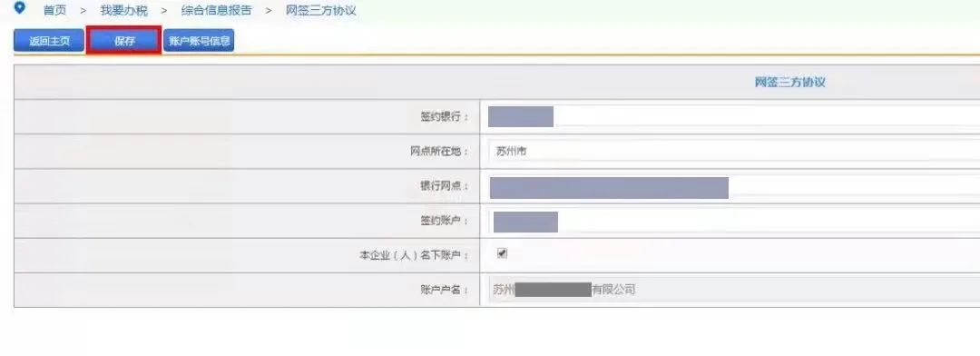Click the 返回主页 button

click(49, 41)
